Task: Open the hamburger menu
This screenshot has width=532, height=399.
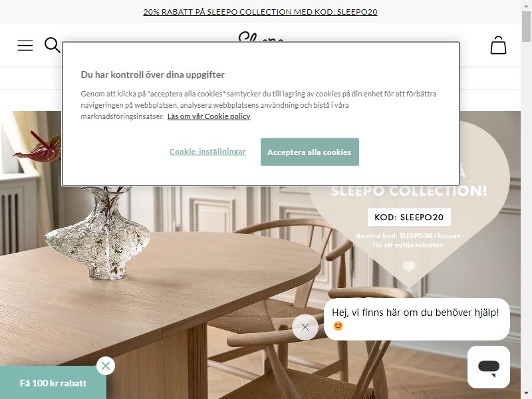Action: pos(25,45)
